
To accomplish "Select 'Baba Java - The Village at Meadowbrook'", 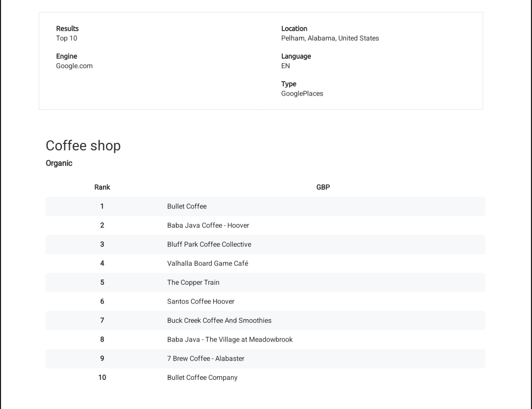I will (x=230, y=339).
